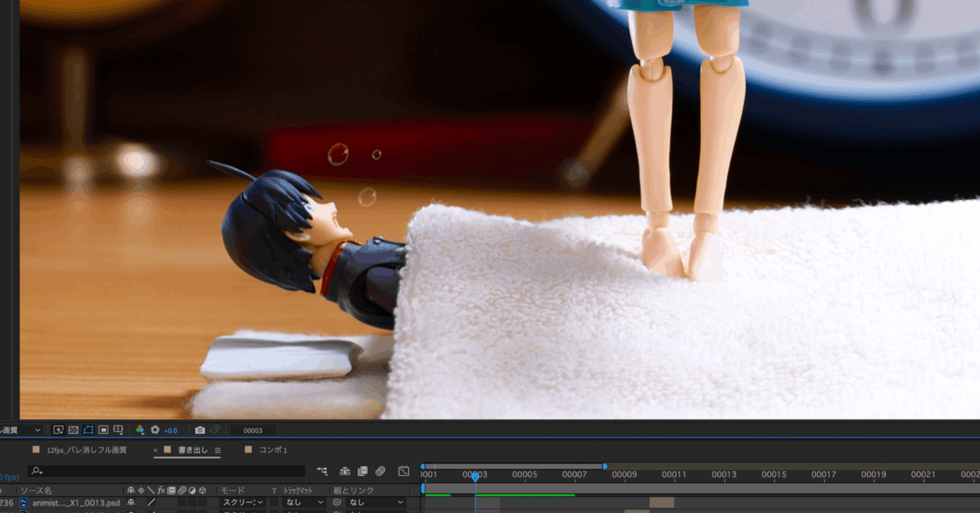Click the timeline layer search field
This screenshot has width=980, height=513.
point(167,471)
